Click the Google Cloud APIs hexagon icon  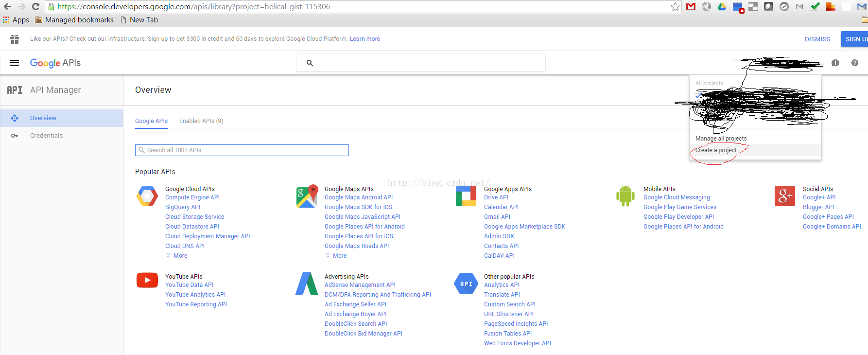147,196
